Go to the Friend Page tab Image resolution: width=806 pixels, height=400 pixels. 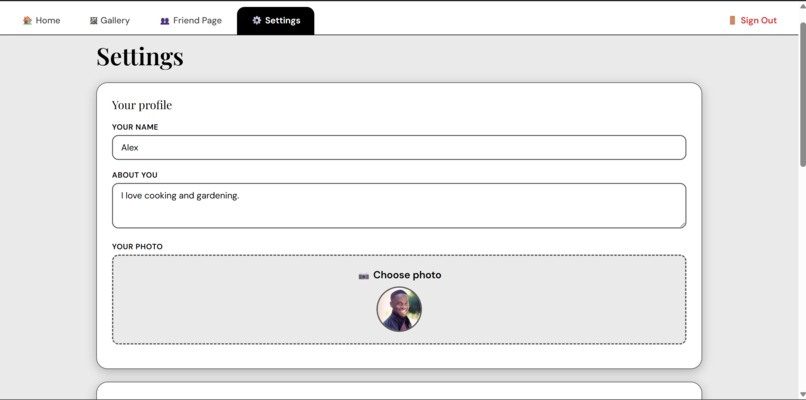tap(191, 21)
